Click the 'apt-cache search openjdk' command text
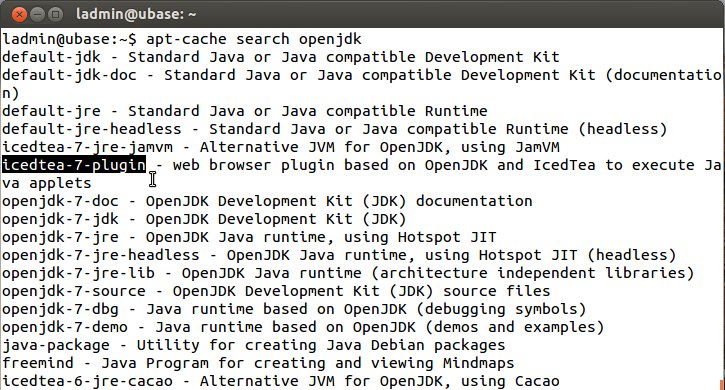The height and width of the screenshot is (390, 725). point(253,39)
